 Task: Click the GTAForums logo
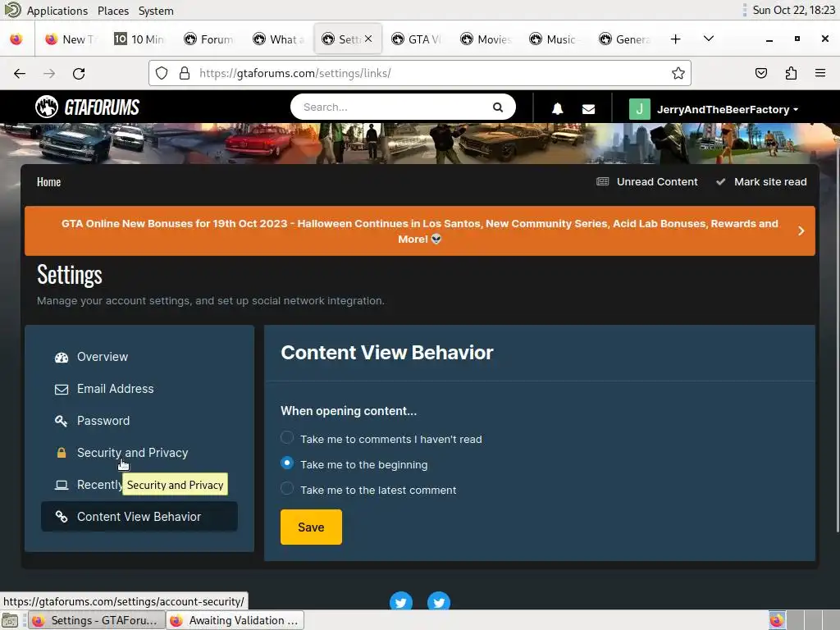pyautogui.click(x=87, y=107)
